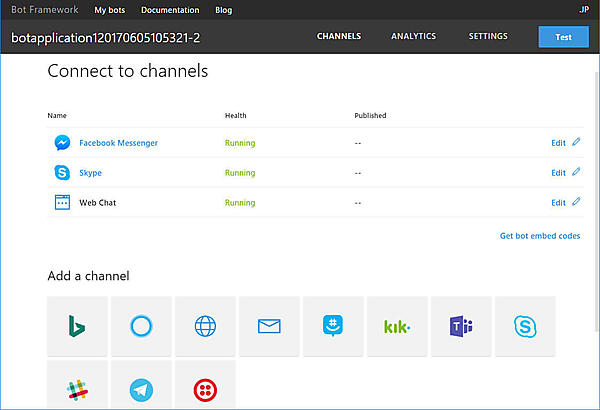Add the Cortana channel
This screenshot has width=600, height=410.
point(141,326)
